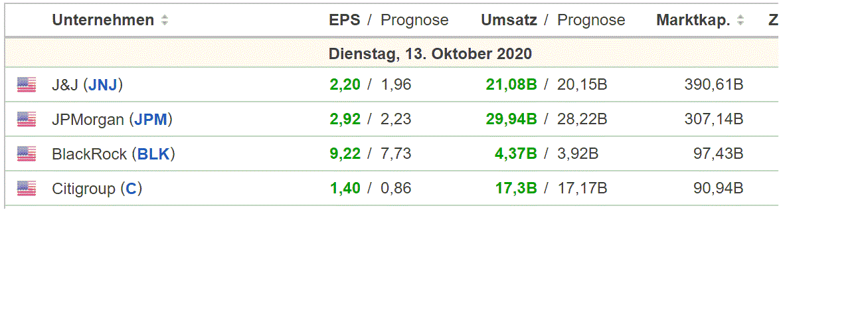The width and height of the screenshot is (868, 317).
Task: Click the Marktkap. column header text
Action: click(x=693, y=20)
